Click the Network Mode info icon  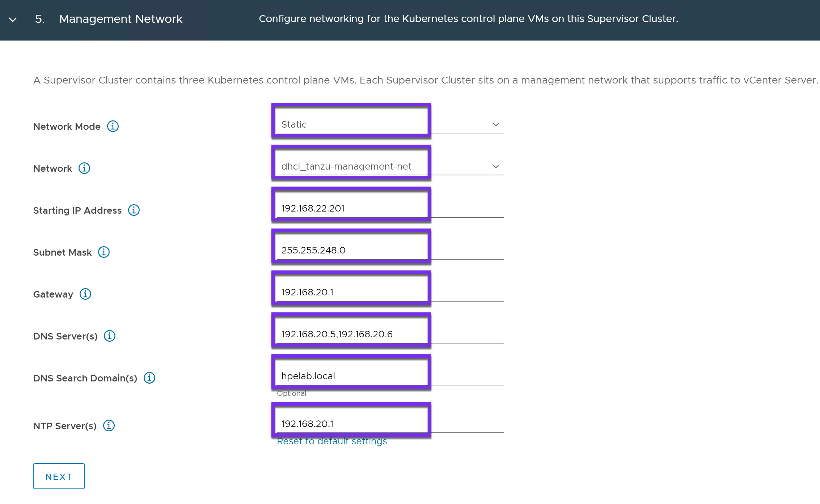[x=113, y=126]
